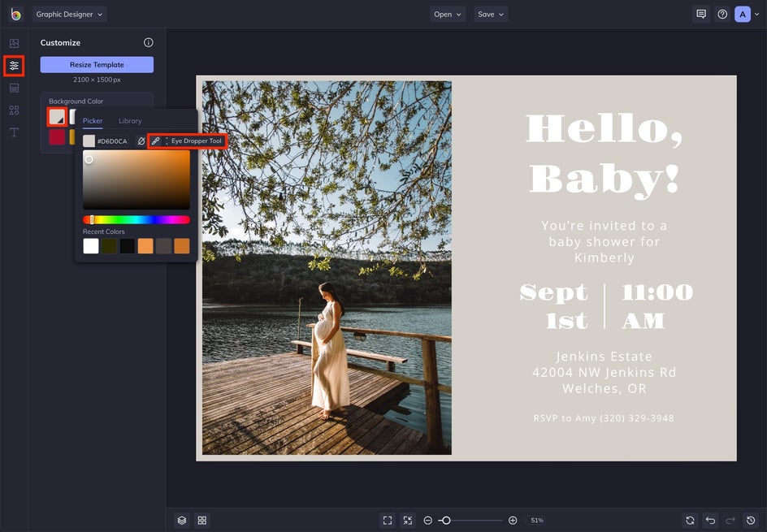Image resolution: width=767 pixels, height=532 pixels.
Task: Click the zoom in plus icon
Action: click(513, 521)
